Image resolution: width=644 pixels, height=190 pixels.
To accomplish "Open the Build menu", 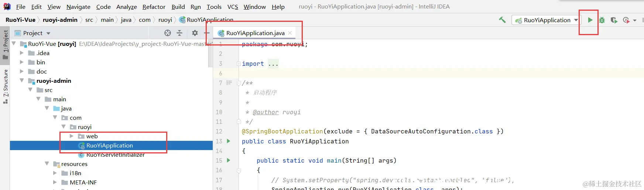I will point(178,7).
